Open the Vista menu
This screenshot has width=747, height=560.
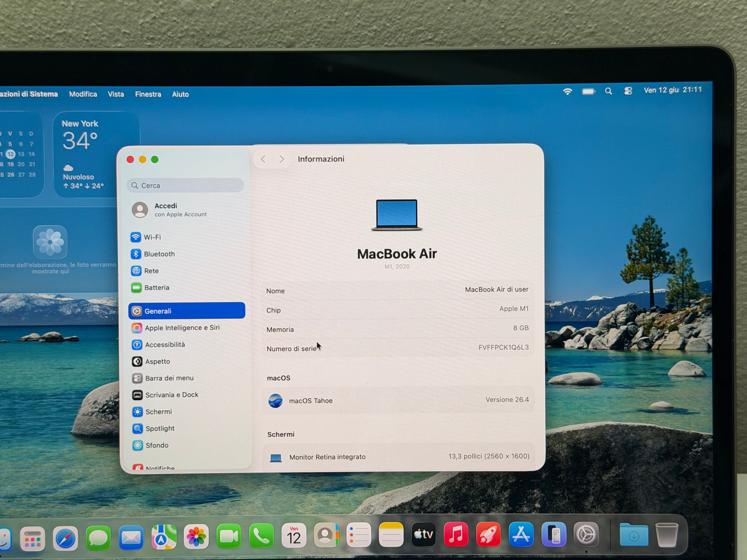tap(116, 94)
